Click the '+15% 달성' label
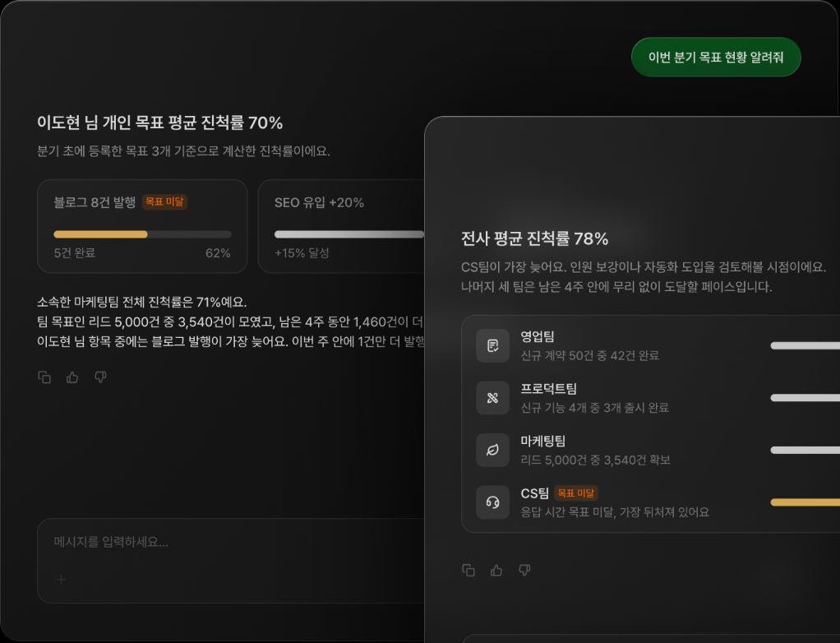Screen dimensions: 840x643 302,253
